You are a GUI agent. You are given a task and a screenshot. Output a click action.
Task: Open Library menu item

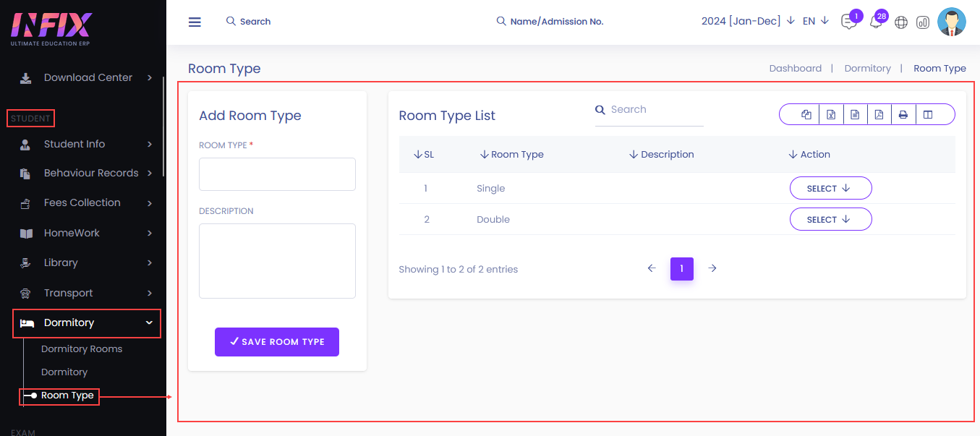point(61,262)
